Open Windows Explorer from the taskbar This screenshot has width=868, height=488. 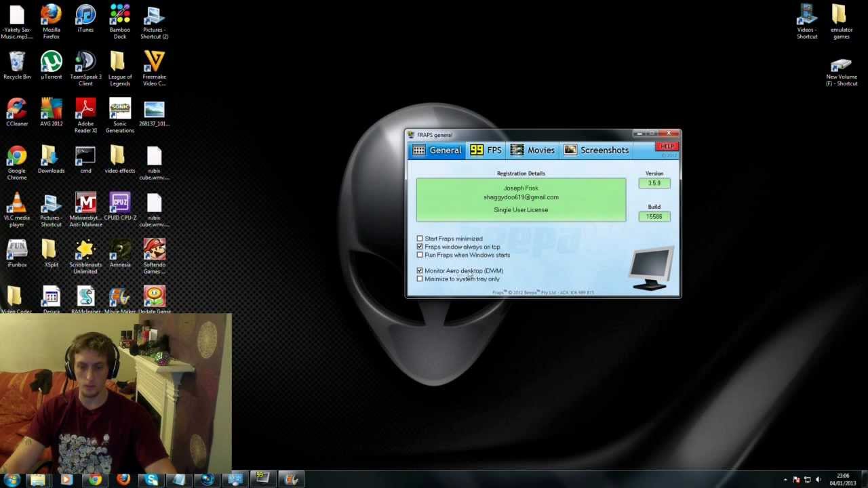tap(38, 480)
